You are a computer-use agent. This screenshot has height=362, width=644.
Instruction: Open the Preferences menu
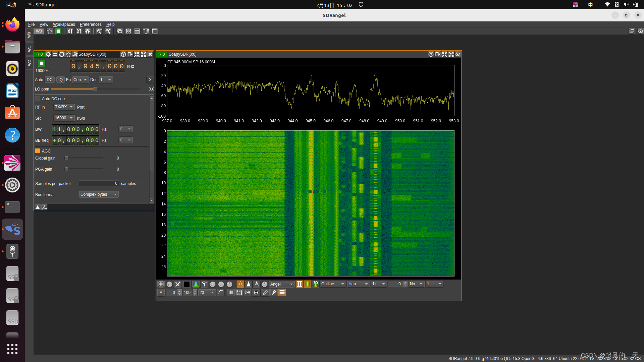pos(91,24)
